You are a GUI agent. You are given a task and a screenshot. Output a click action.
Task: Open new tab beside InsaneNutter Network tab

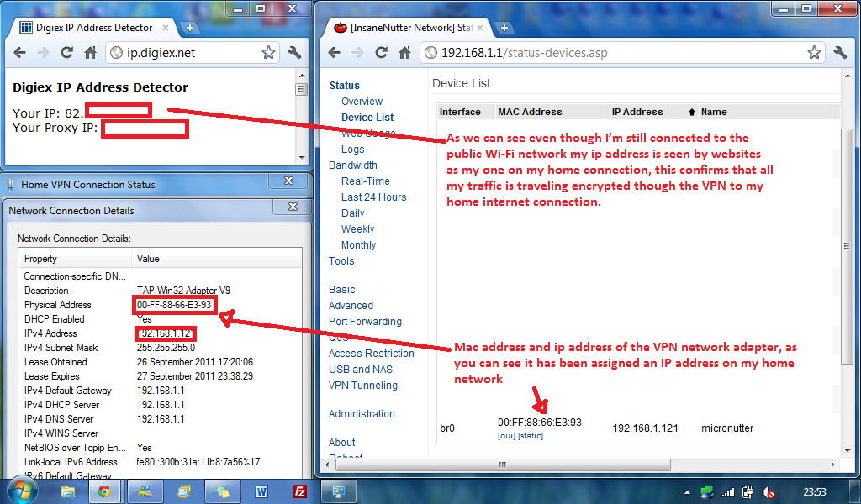tap(504, 28)
